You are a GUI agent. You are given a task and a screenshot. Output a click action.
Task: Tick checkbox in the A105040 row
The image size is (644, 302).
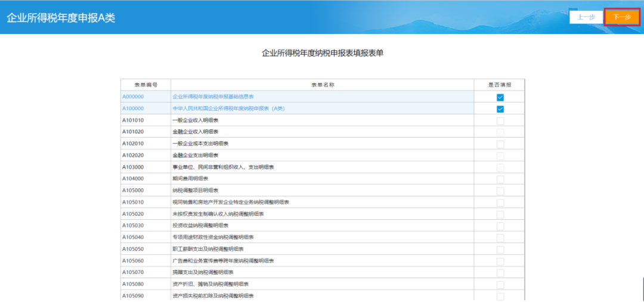[500, 238]
